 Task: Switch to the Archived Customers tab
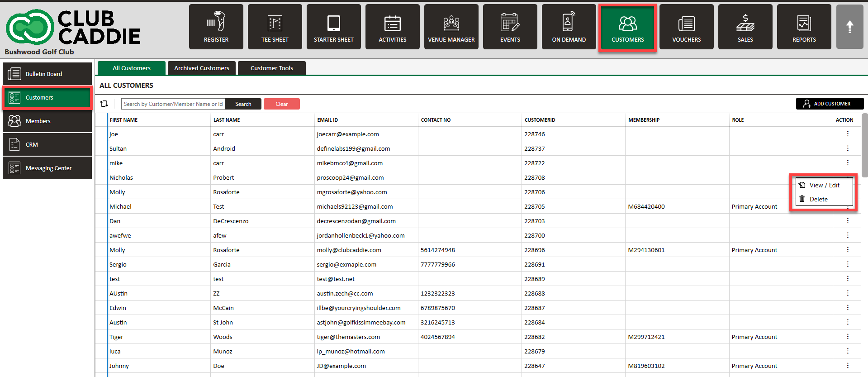[x=201, y=68]
